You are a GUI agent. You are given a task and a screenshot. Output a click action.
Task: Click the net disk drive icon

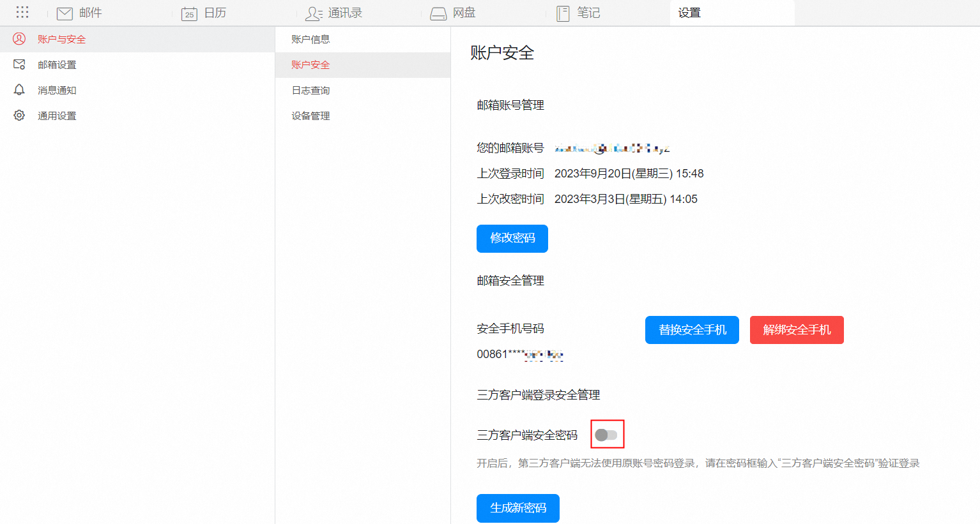[438, 13]
